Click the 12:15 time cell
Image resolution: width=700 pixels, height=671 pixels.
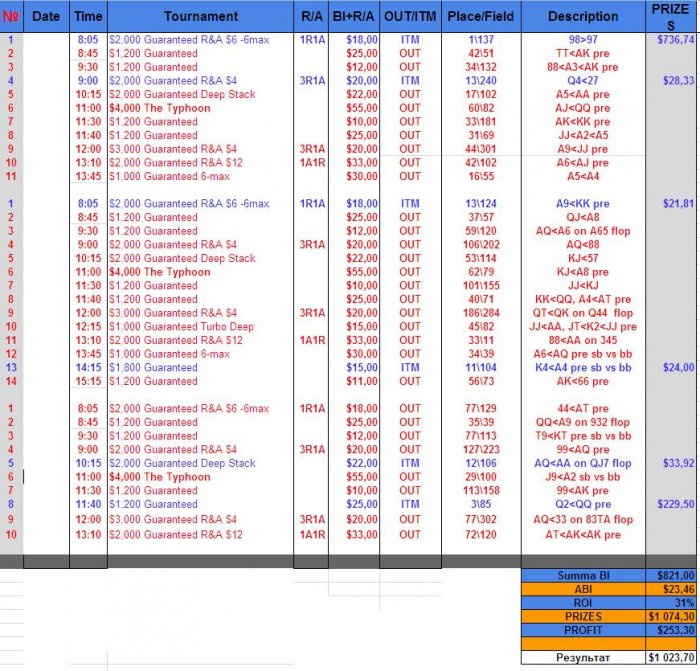[x=88, y=326]
